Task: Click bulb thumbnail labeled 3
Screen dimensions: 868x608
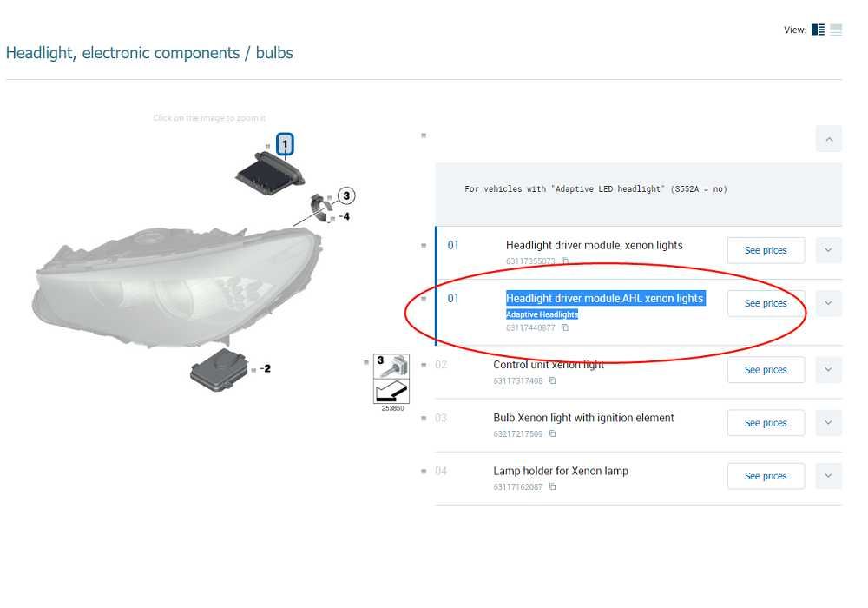Action: pos(391,379)
